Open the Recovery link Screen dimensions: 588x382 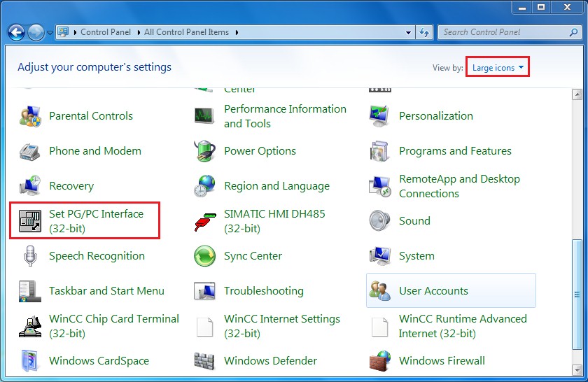click(x=71, y=185)
